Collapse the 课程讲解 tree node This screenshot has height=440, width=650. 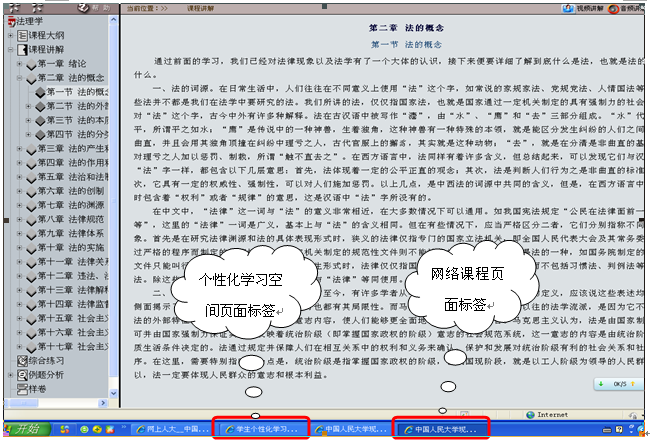(10, 49)
